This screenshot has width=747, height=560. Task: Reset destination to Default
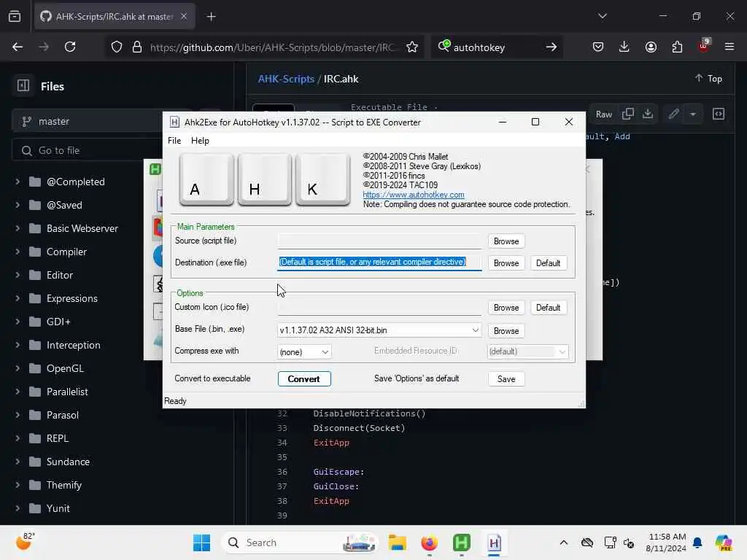click(x=548, y=263)
